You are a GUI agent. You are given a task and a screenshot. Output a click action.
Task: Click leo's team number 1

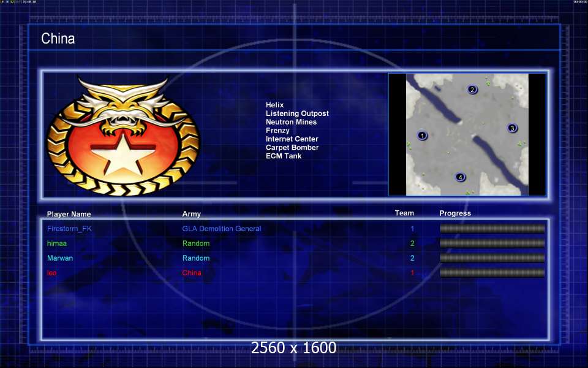tap(412, 272)
